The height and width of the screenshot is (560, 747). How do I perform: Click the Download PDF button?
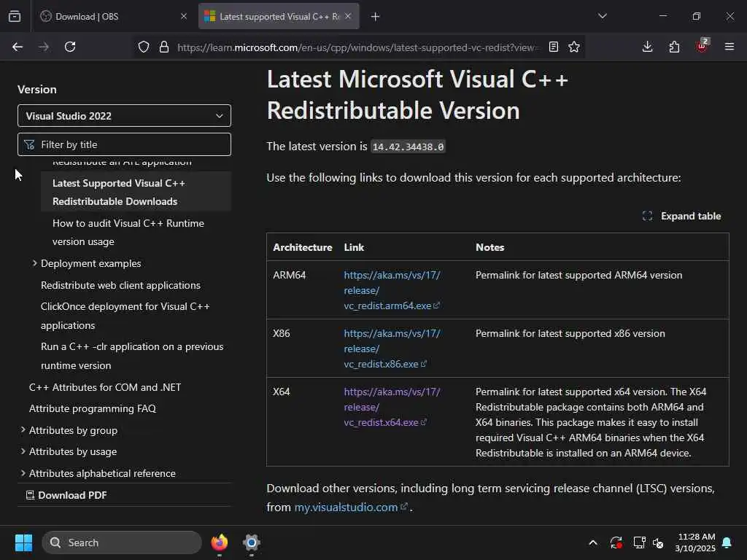tap(66, 495)
